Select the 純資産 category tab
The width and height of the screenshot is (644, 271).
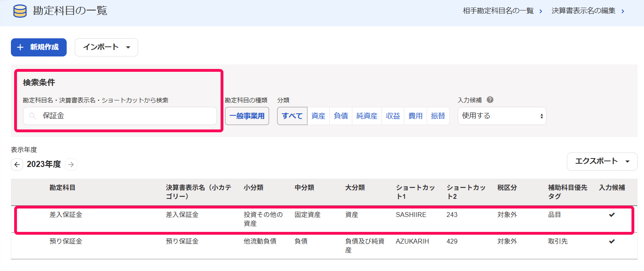click(367, 116)
